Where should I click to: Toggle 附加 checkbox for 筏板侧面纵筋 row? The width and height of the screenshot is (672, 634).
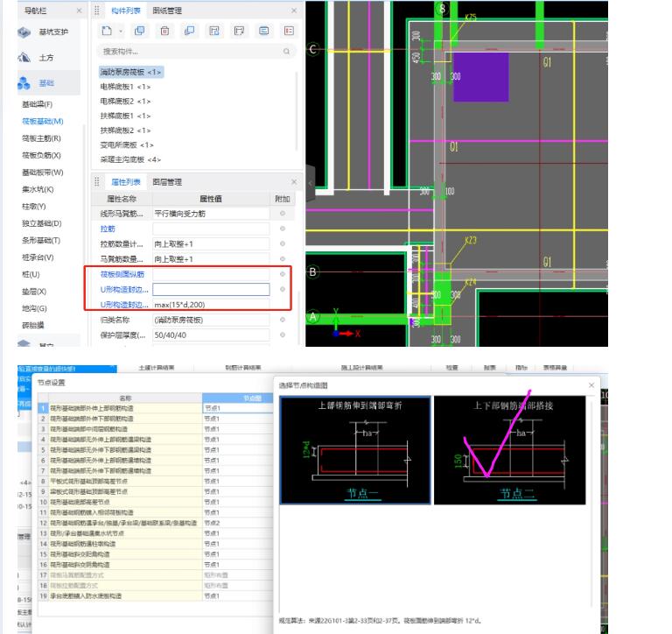point(283,274)
